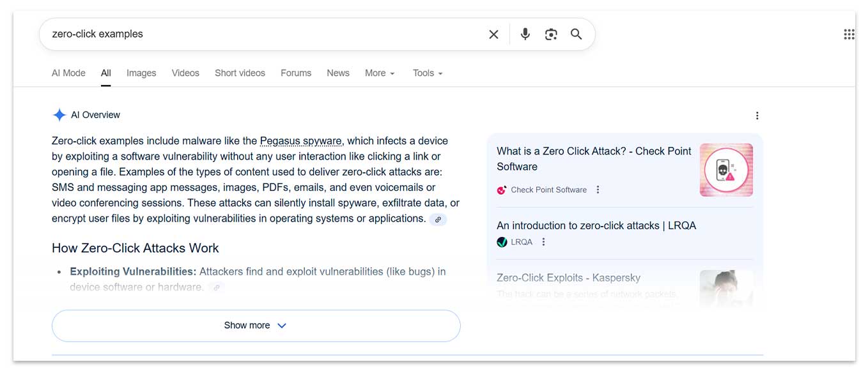Click into the search text field

256,34
